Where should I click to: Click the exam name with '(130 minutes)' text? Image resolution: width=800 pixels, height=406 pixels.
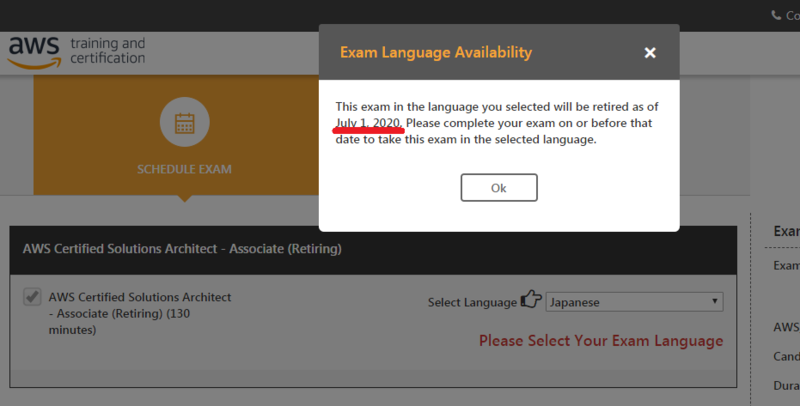click(x=140, y=314)
